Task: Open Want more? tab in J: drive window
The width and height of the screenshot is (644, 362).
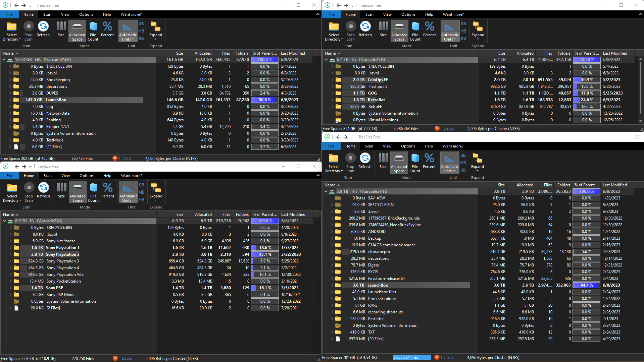Action: [453, 14]
